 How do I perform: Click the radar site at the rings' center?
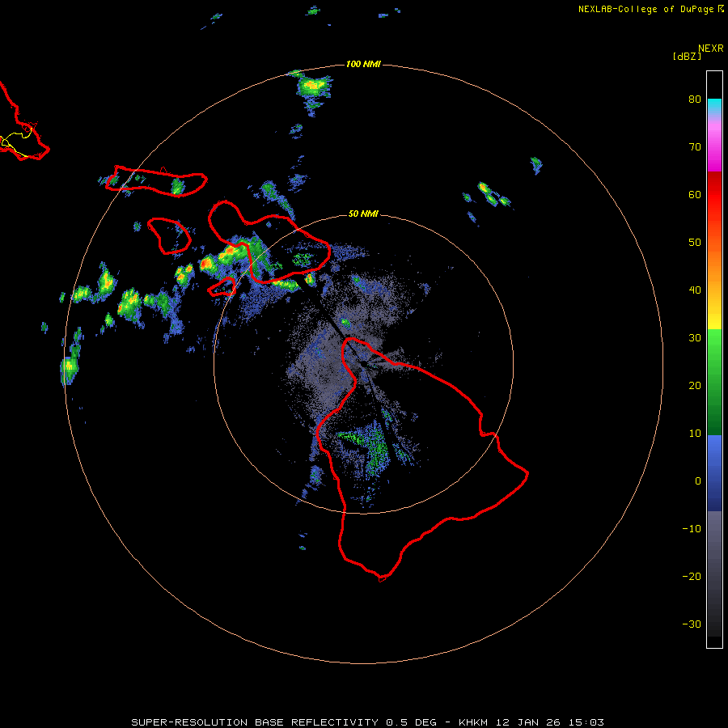[363, 363]
